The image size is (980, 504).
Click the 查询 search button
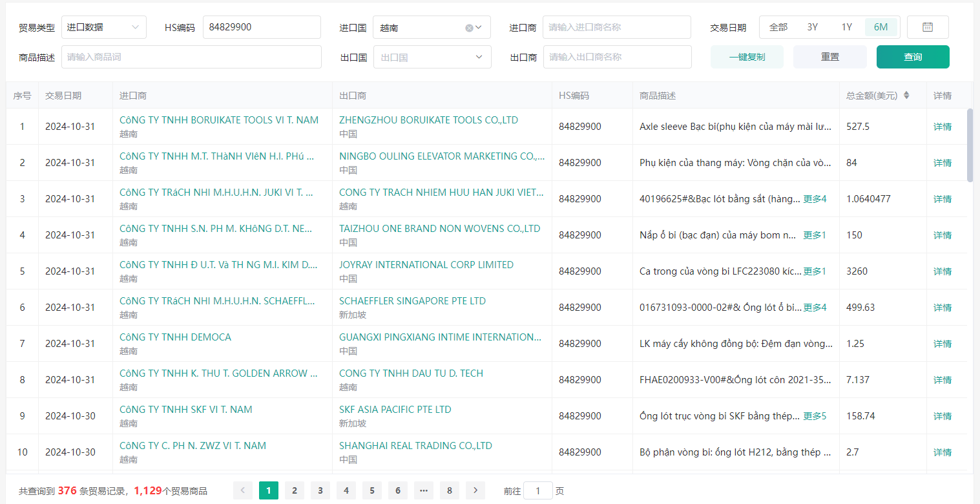913,57
